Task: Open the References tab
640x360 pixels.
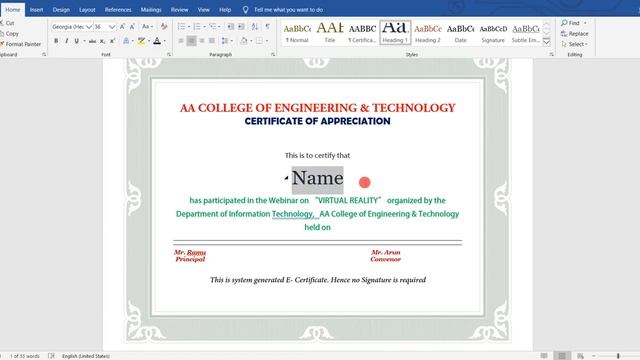Action: point(118,9)
